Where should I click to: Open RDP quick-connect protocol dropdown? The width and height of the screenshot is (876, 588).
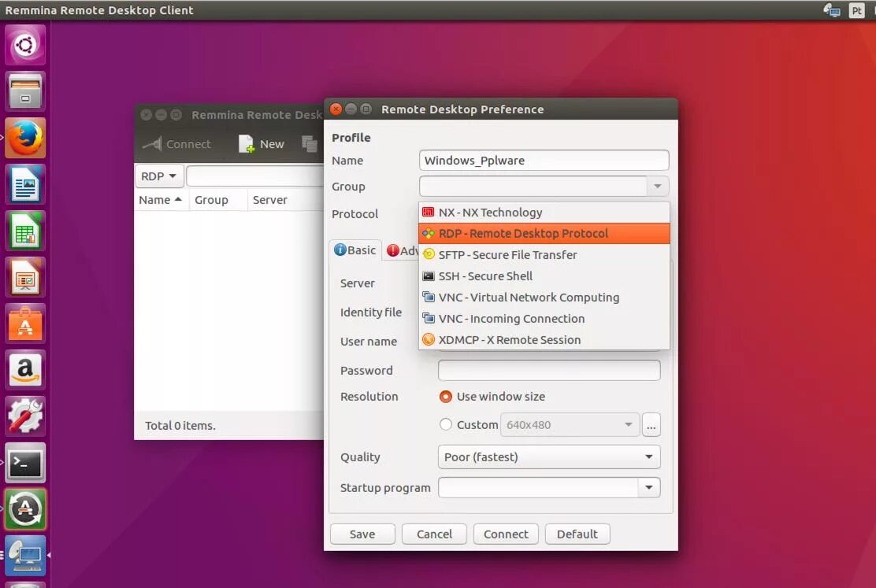pos(158,176)
